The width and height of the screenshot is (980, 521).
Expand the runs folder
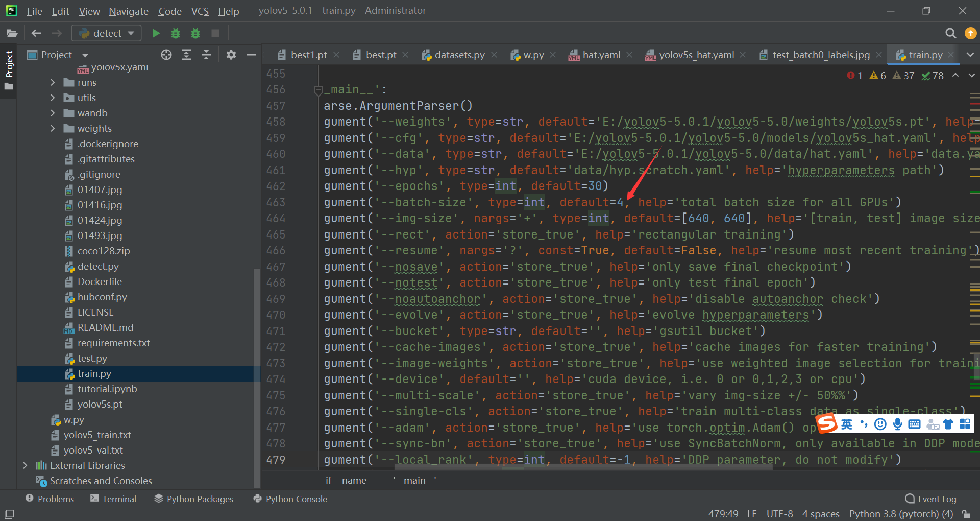53,82
